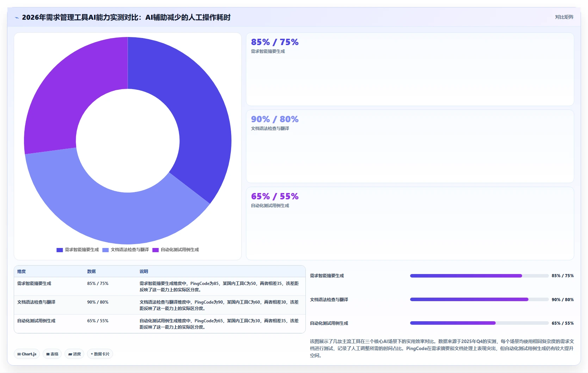Image resolution: width=588 pixels, height=373 pixels.
Task: Click progress label 自动化测试用例生成
Action: coord(329,323)
